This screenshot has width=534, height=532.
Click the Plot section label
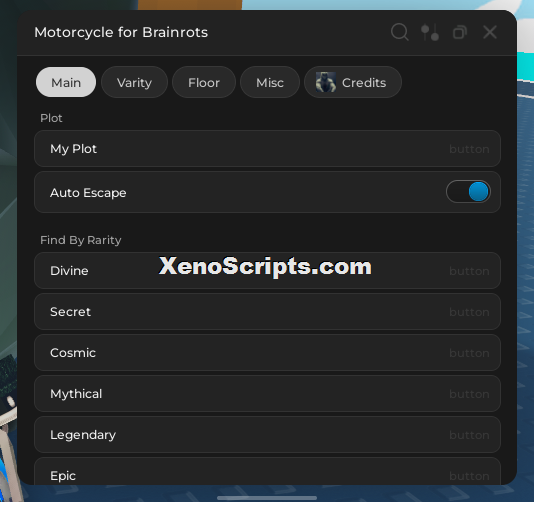(x=51, y=118)
